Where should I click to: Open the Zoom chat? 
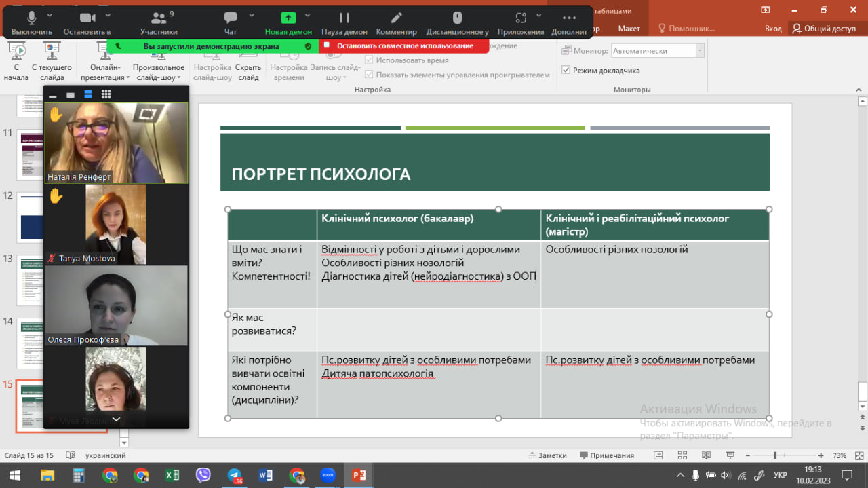pyautogui.click(x=231, y=22)
